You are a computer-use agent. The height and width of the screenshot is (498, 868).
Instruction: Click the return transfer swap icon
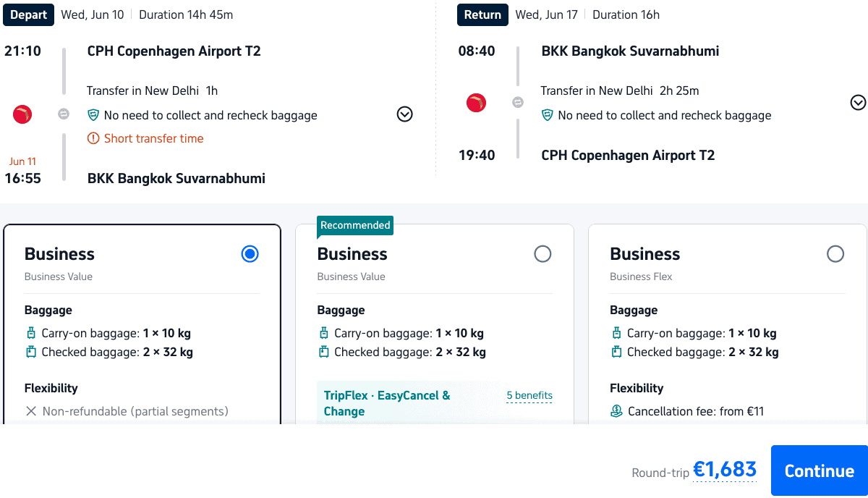(518, 103)
